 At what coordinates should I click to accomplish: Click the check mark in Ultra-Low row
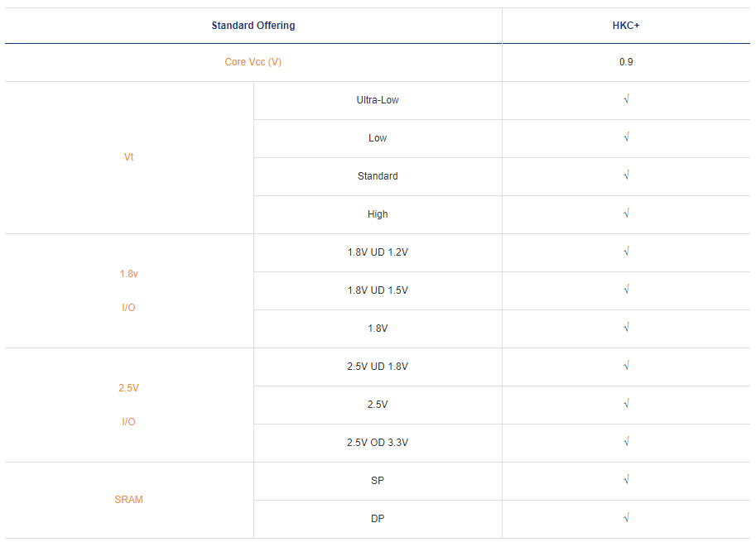tap(626, 100)
